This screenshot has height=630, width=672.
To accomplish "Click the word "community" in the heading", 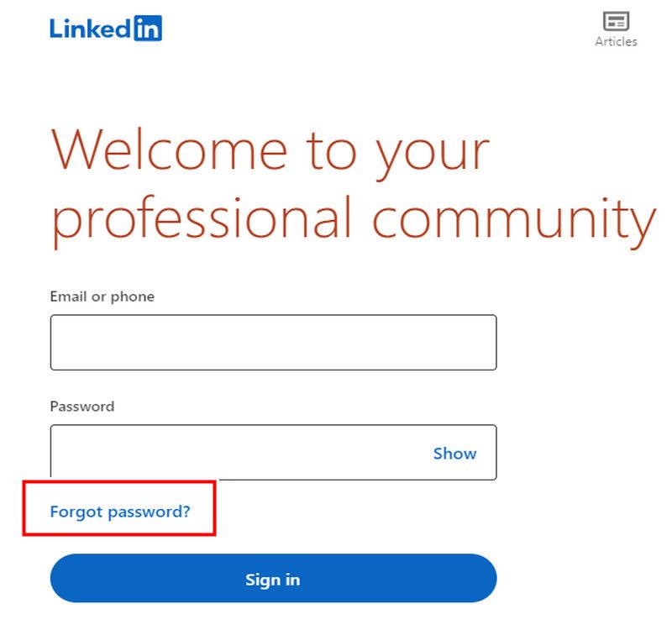I will point(513,218).
